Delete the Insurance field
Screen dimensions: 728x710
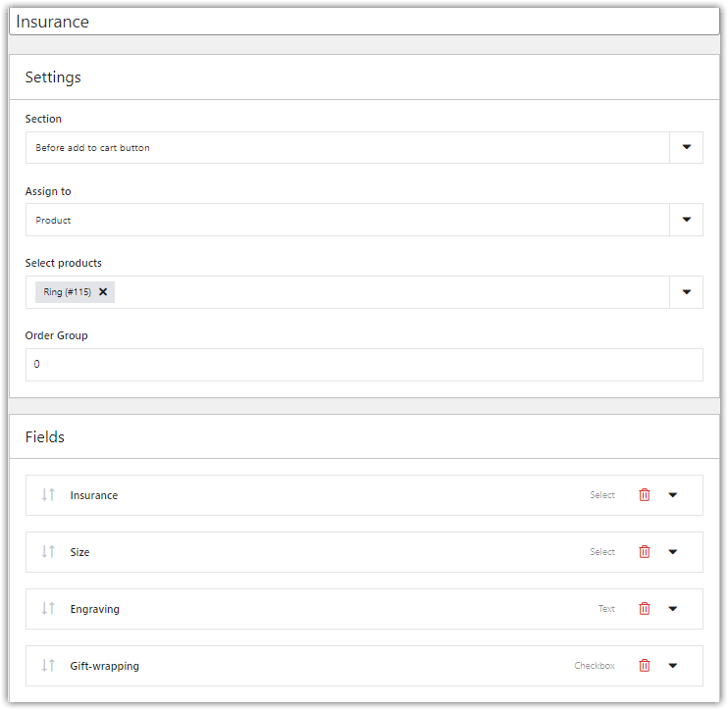tap(645, 495)
